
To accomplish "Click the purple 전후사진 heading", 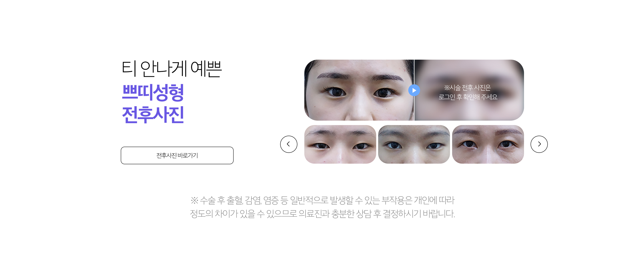I will pyautogui.click(x=153, y=115).
